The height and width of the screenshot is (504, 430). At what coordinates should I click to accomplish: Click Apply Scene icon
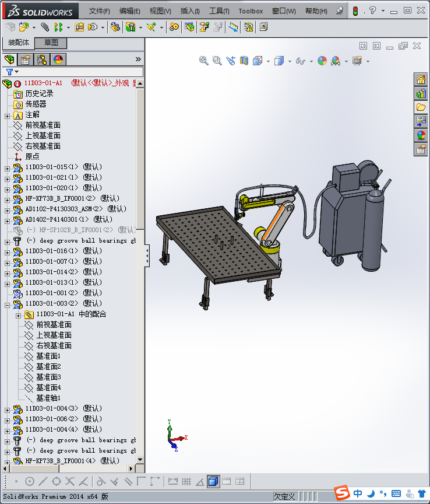coord(336,61)
